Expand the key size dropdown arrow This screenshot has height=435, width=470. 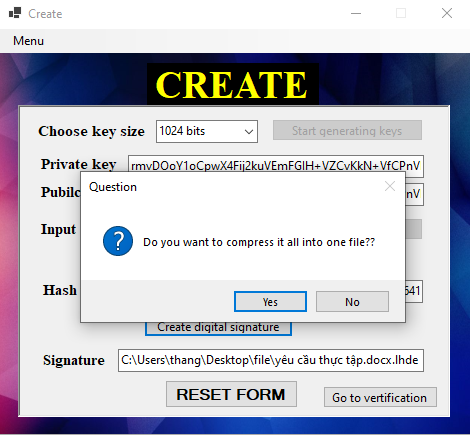(249, 132)
